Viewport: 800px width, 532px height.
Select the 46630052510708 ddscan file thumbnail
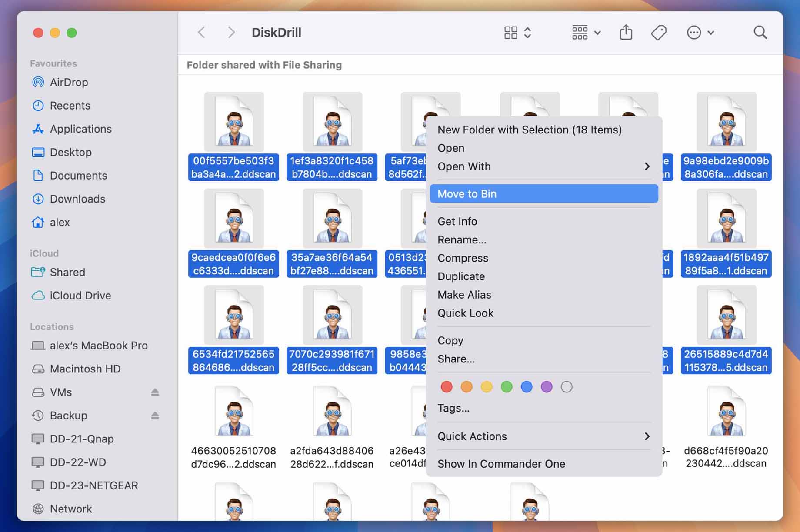(234, 412)
